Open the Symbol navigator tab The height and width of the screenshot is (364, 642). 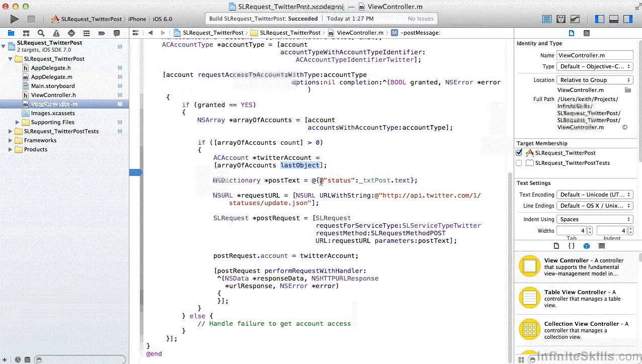pos(26,33)
